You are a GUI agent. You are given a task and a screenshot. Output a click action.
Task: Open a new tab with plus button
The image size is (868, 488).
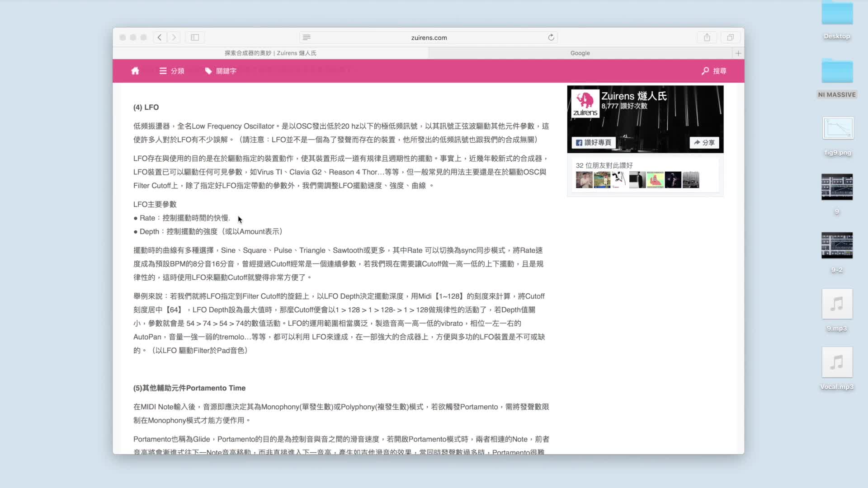click(738, 53)
